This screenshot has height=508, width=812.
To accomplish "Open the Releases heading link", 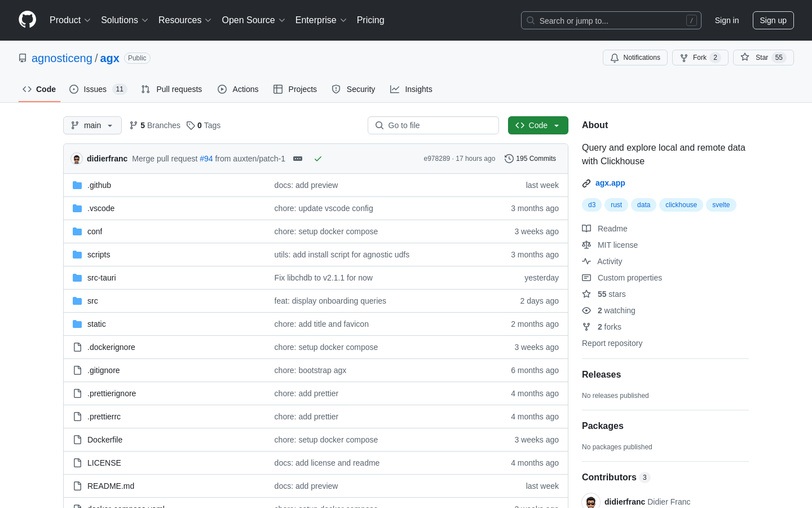I will pos(601,374).
